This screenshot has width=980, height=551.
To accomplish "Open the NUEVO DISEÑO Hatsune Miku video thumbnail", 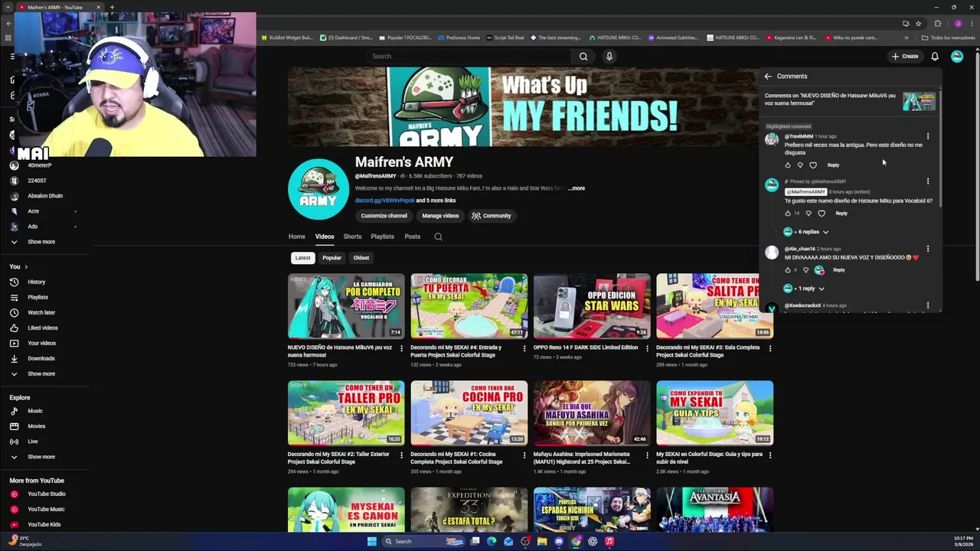I will (x=346, y=306).
